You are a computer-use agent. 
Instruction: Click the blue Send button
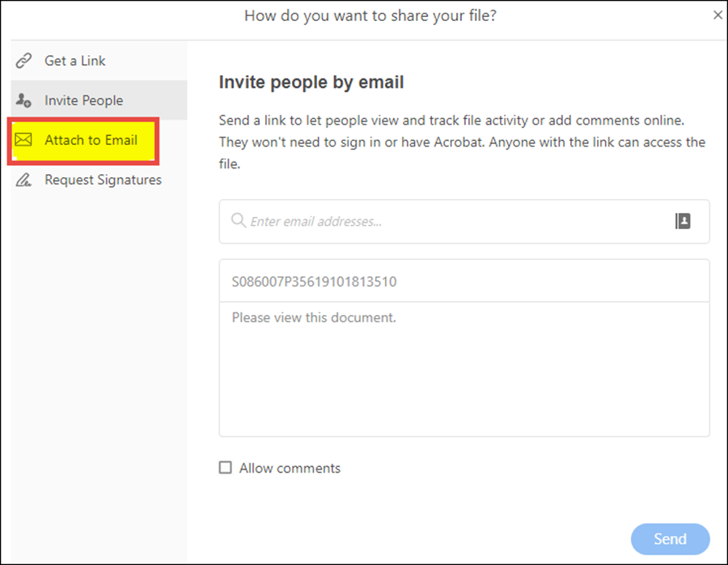point(670,539)
